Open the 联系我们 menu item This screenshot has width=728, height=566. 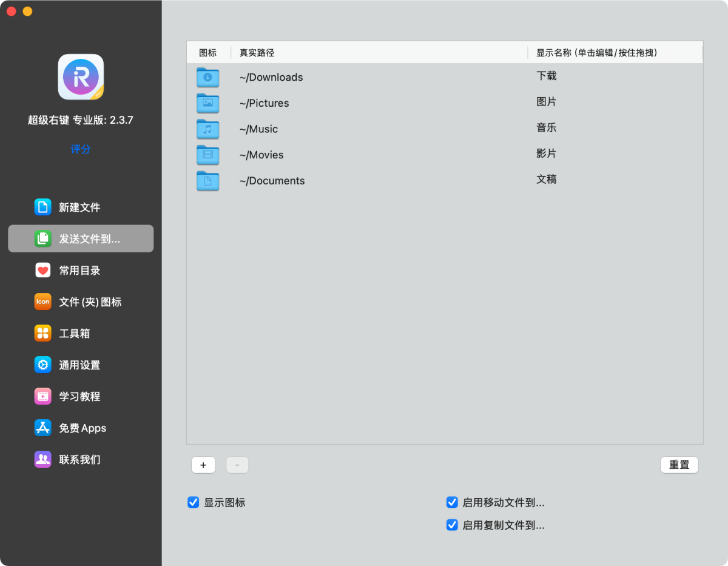coord(81,459)
